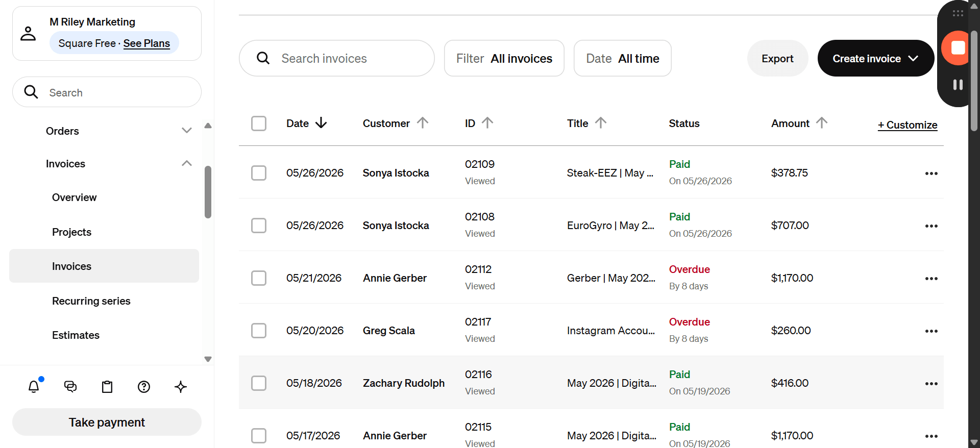980x448 pixels.
Task: Select Invoices submenu item
Action: 104,266
